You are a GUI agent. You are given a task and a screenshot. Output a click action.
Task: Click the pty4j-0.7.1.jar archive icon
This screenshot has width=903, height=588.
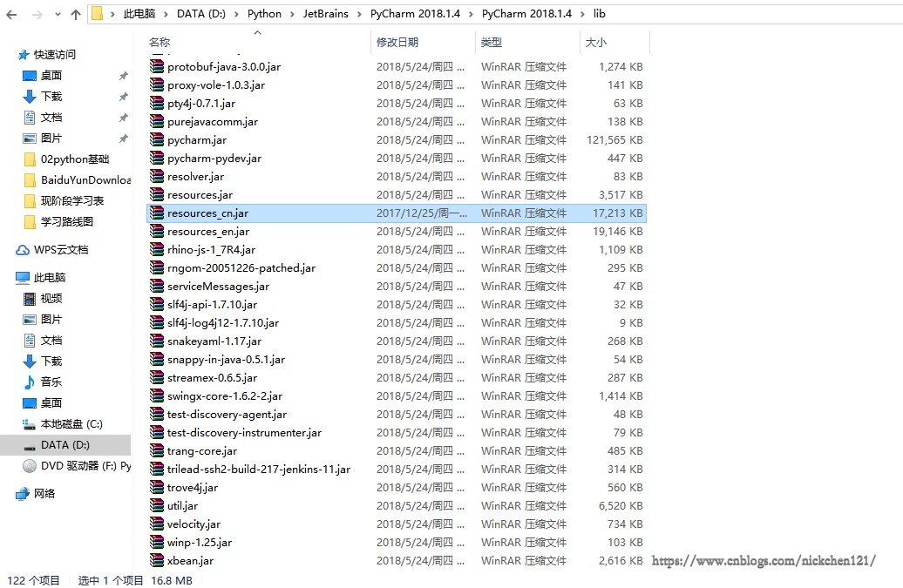(157, 103)
